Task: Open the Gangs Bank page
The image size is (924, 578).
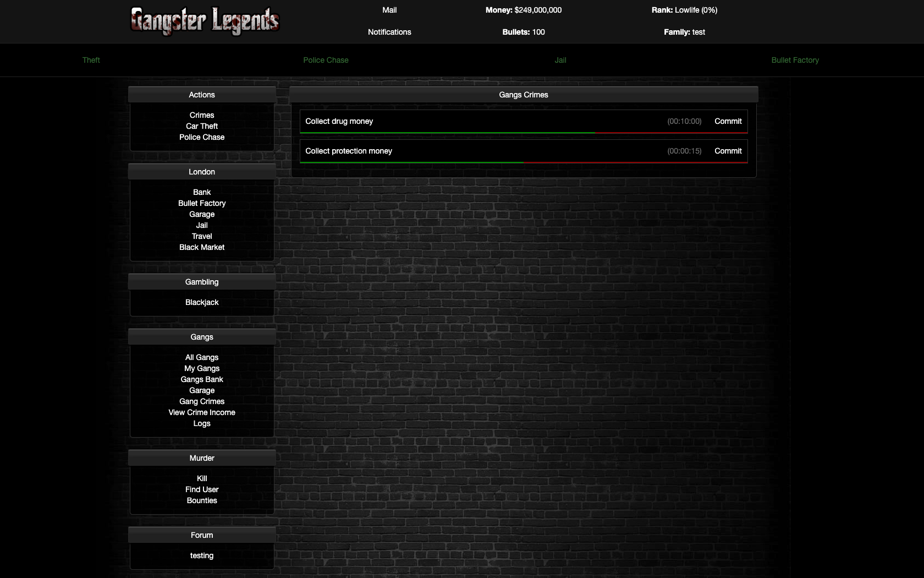Action: pos(202,379)
